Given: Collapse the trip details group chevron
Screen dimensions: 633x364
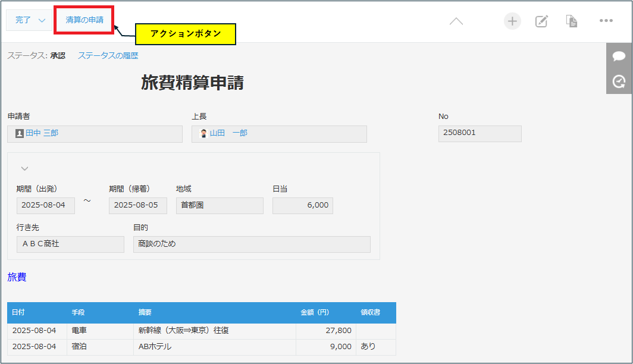Looking at the screenshot, I should click(x=24, y=168).
